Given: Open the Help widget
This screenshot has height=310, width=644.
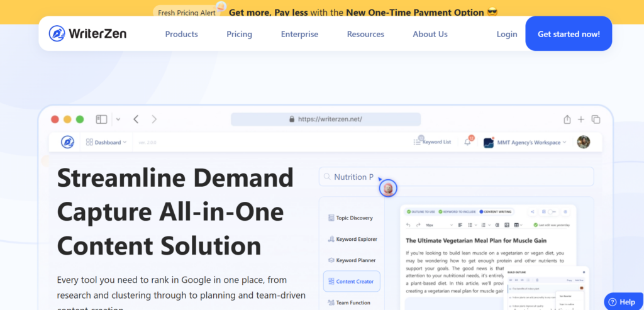Looking at the screenshot, I should (x=623, y=302).
